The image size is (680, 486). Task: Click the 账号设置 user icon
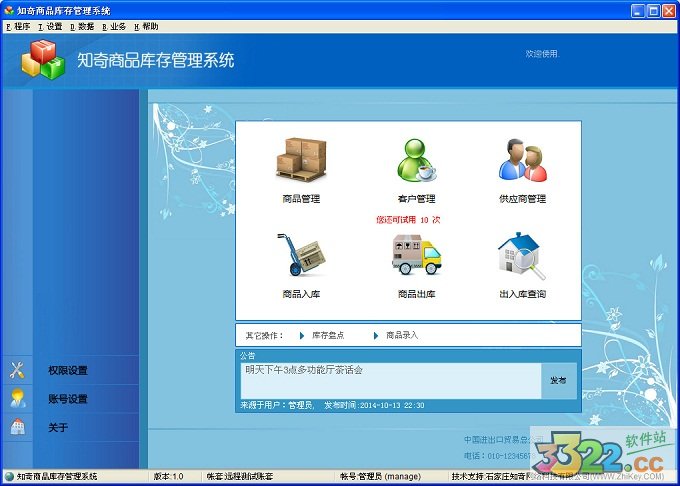click(17, 398)
